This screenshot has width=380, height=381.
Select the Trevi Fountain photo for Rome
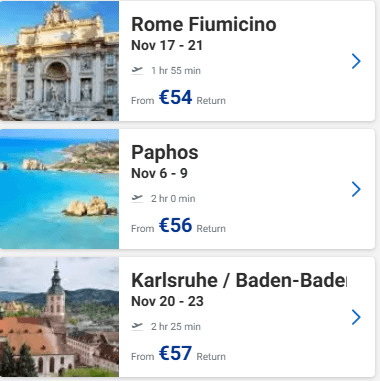click(59, 61)
